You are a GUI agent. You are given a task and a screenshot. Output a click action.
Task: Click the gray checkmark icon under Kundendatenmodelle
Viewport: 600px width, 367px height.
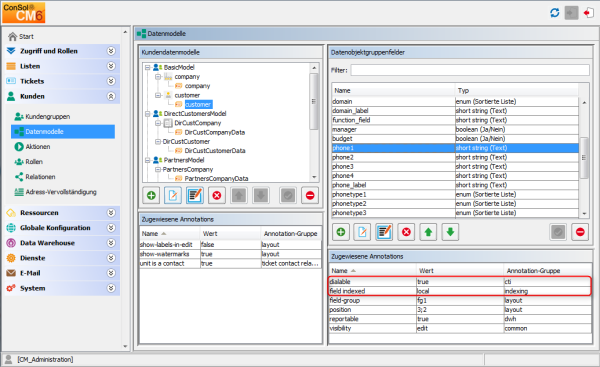288,196
